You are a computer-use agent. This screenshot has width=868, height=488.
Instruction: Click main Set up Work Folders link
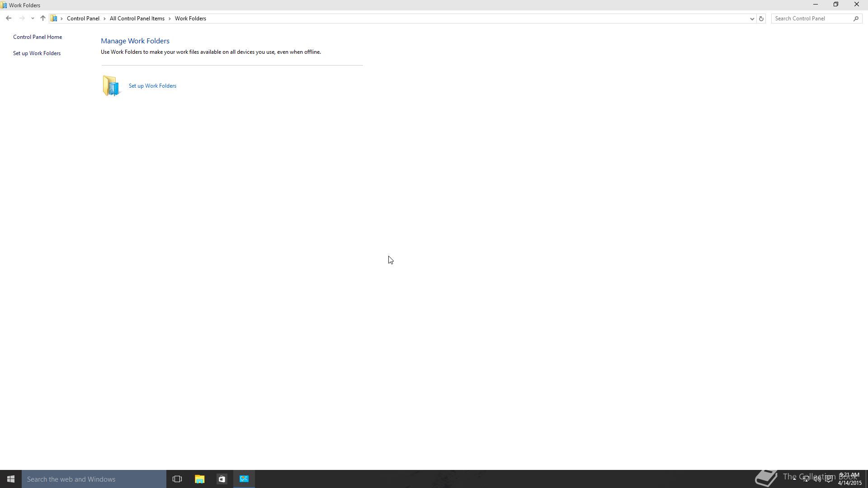(x=152, y=86)
